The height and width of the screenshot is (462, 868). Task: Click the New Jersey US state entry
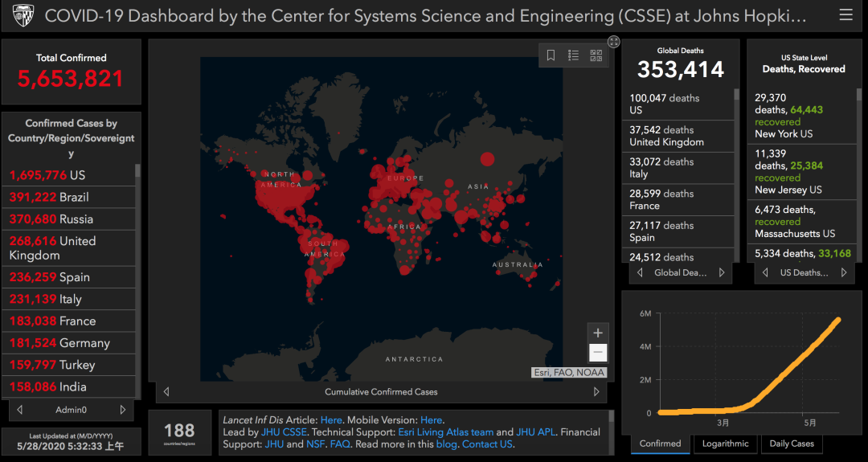tap(802, 171)
